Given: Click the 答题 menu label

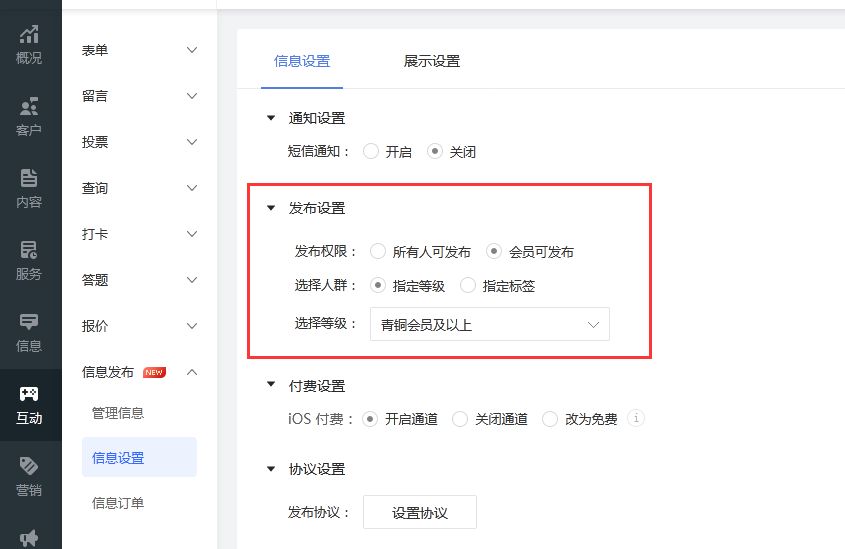Looking at the screenshot, I should 95,280.
